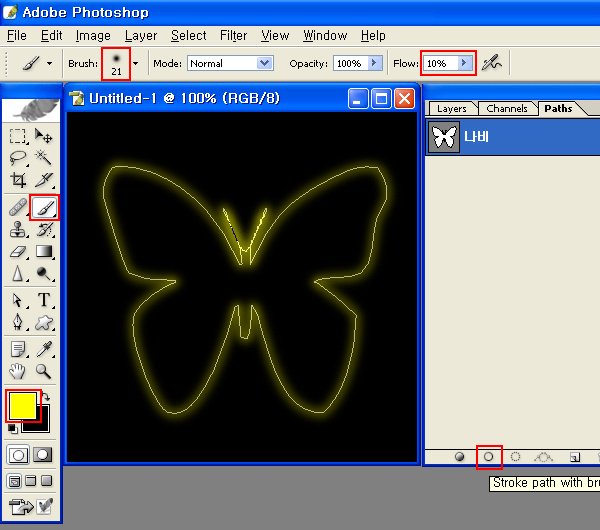The height and width of the screenshot is (530, 600).
Task: Click the Flow value field
Action: [440, 63]
